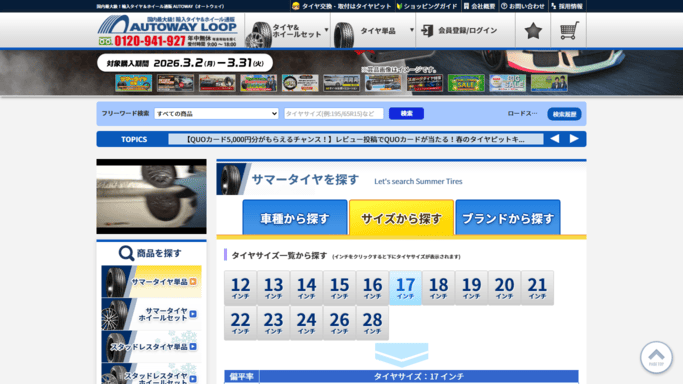Image resolution: width=683 pixels, height=384 pixels.
Task: Click the blue 検索 button
Action: 406,114
